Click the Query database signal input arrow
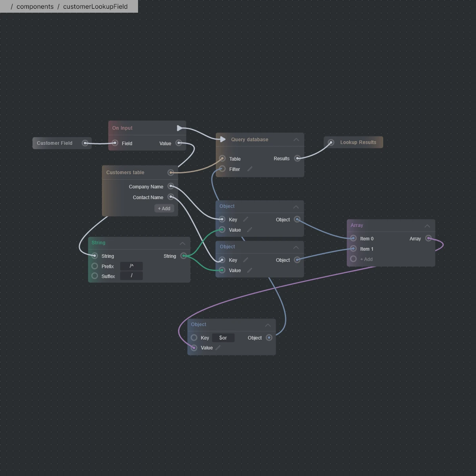This screenshot has height=476, width=476. [223, 139]
